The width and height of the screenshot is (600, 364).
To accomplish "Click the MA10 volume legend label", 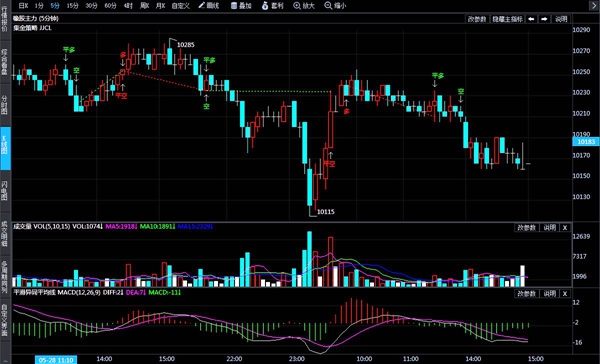I will [157, 227].
